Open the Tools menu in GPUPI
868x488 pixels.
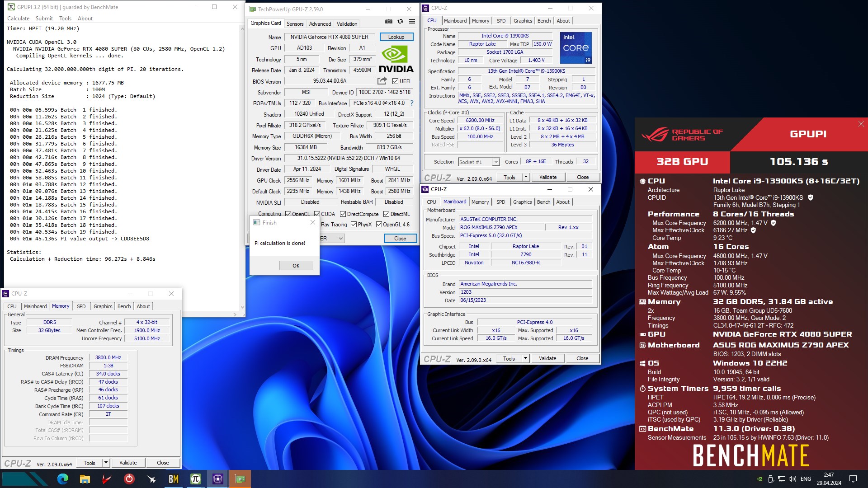[x=66, y=19]
